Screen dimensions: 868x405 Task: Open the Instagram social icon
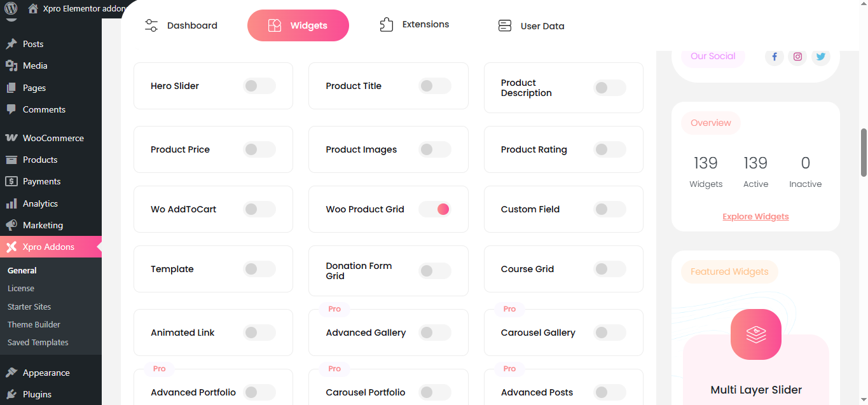pyautogui.click(x=797, y=57)
